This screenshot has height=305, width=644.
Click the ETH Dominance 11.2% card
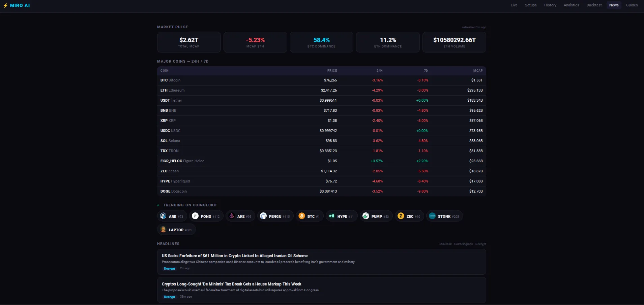(x=388, y=42)
